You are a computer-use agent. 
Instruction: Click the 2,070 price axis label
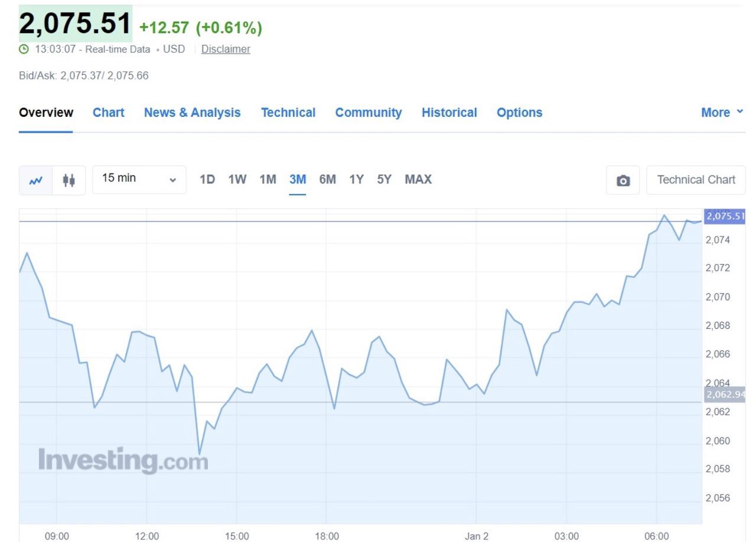718,297
